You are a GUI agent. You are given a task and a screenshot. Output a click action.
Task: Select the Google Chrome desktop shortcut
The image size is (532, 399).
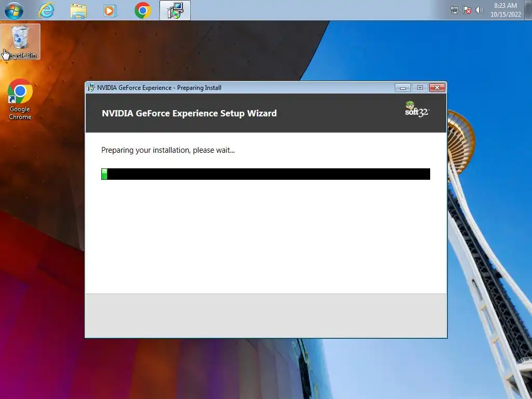tap(20, 99)
